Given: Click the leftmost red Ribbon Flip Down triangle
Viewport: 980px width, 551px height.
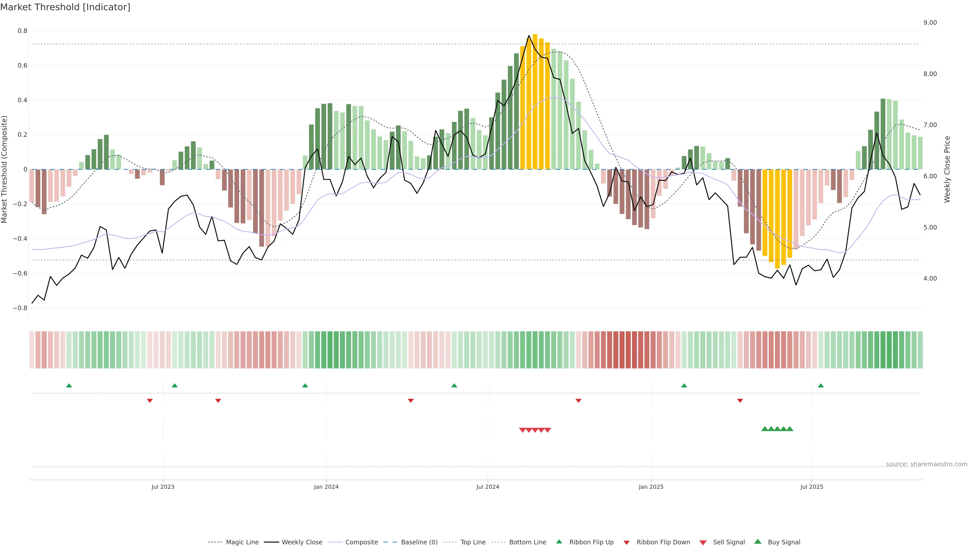Looking at the screenshot, I should [150, 400].
